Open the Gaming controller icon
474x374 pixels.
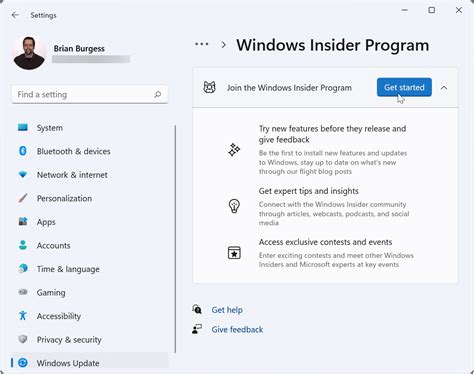point(23,292)
